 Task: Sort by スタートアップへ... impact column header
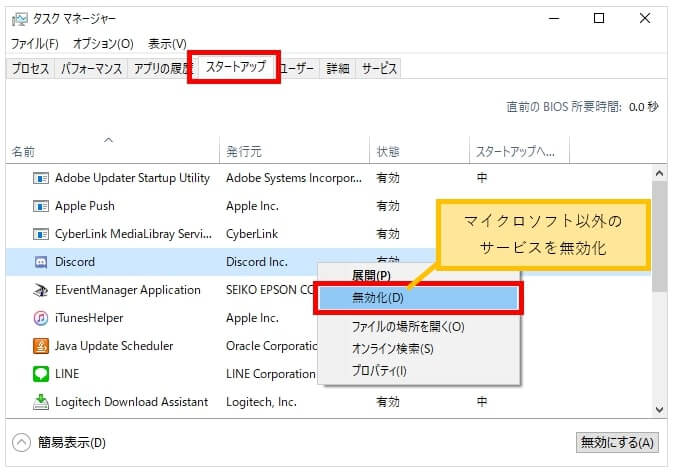pyautogui.click(x=519, y=151)
